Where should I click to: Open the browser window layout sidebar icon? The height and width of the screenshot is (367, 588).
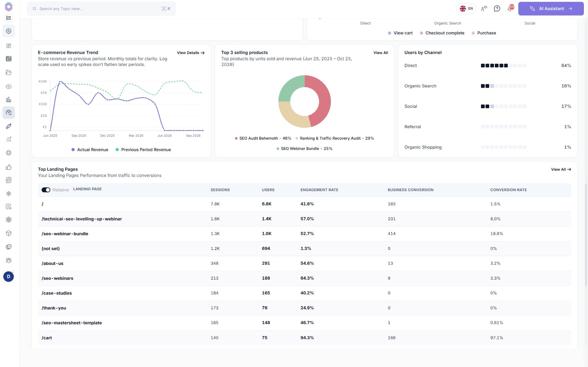pos(9,59)
